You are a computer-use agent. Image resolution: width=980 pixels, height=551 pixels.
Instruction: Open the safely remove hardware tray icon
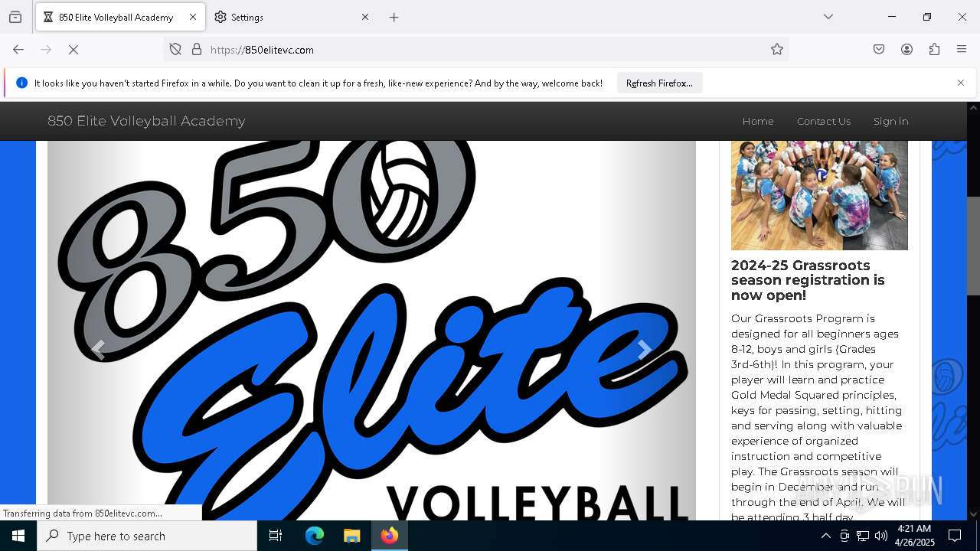[844, 536]
